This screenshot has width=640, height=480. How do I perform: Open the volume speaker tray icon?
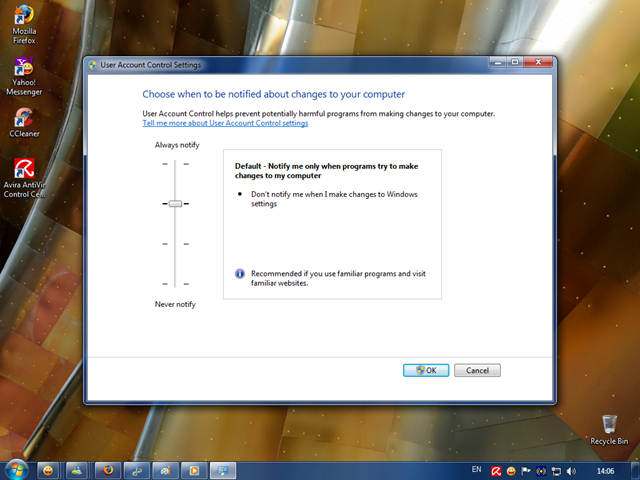pos(571,470)
